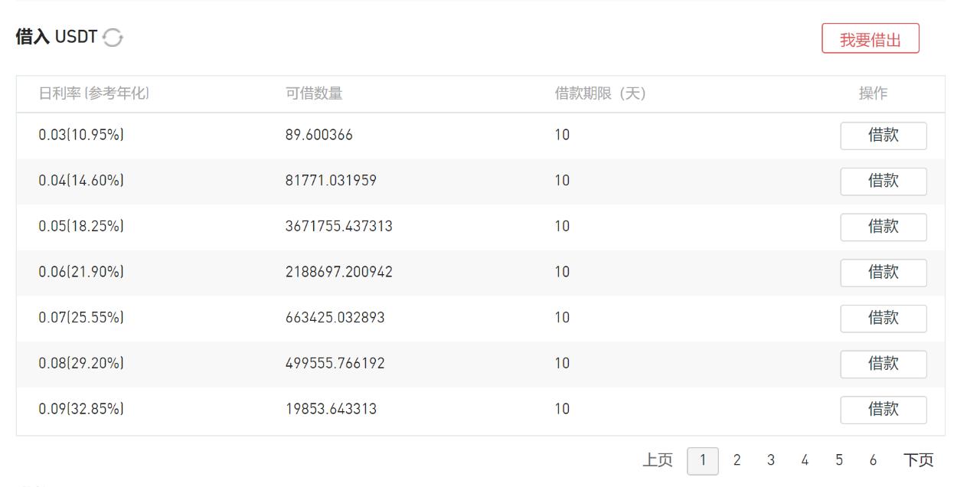Borrow at the 0.06 (21.90%) rate
Image resolution: width=980 pixels, height=487 pixels.
(x=883, y=273)
